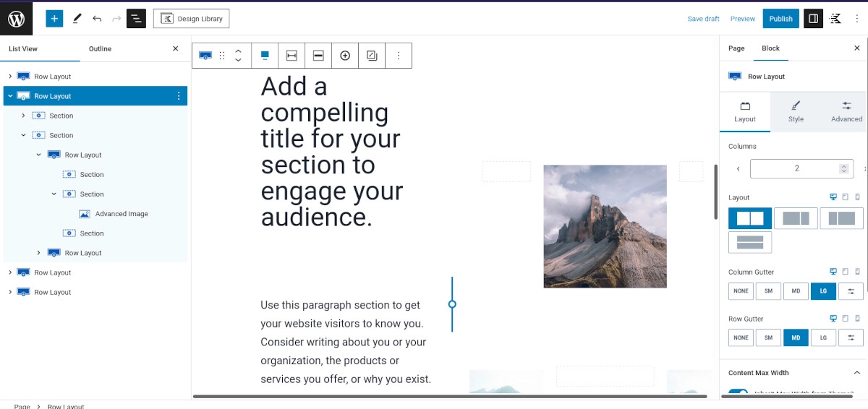Toggle the Inherit Max Width switch
The height and width of the screenshot is (409, 868).
pos(738,392)
